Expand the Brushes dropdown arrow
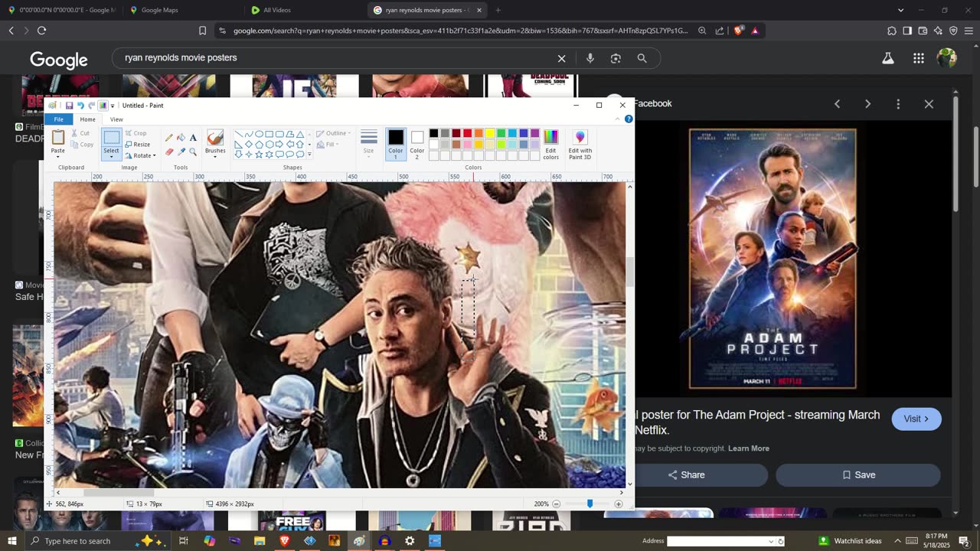980x551 pixels. (215, 156)
